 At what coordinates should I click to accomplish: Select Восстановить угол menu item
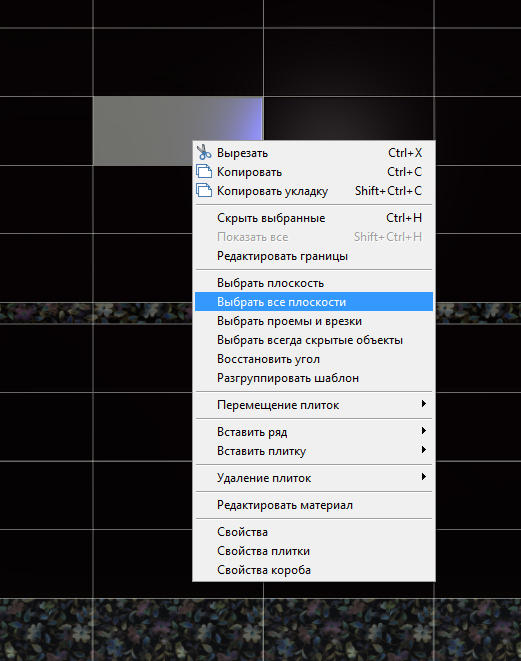pos(314,359)
